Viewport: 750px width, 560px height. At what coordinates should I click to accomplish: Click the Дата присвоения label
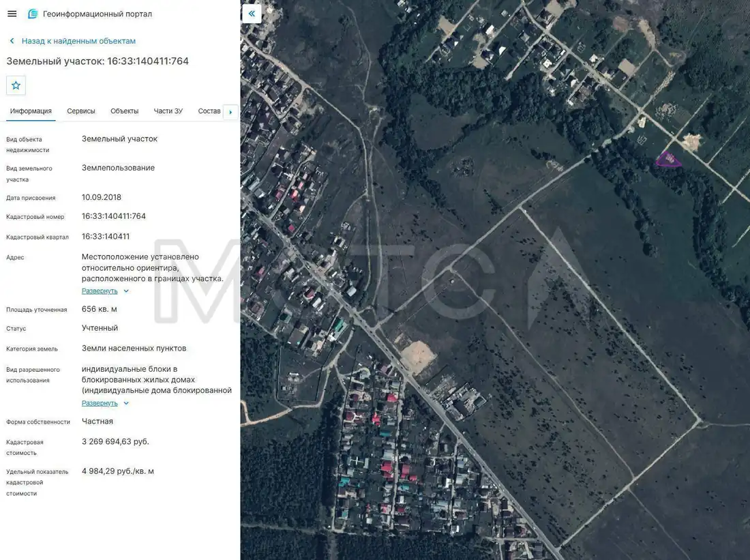31,198
